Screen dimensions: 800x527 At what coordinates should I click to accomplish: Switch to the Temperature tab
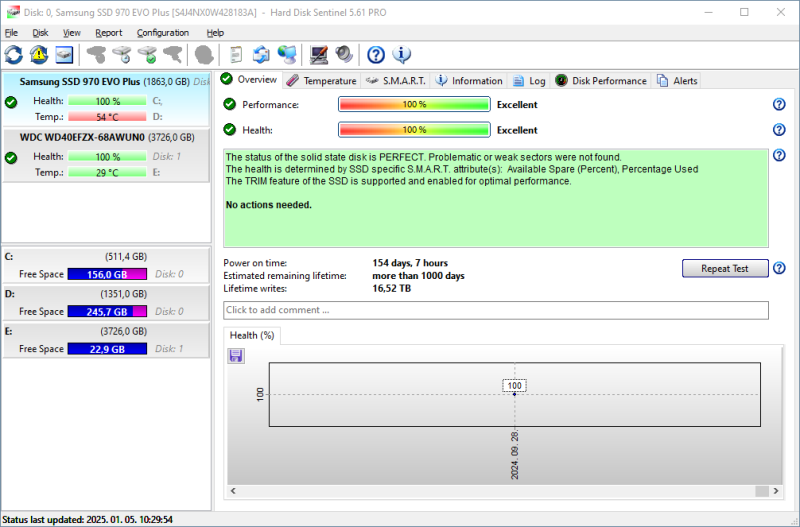pos(321,81)
